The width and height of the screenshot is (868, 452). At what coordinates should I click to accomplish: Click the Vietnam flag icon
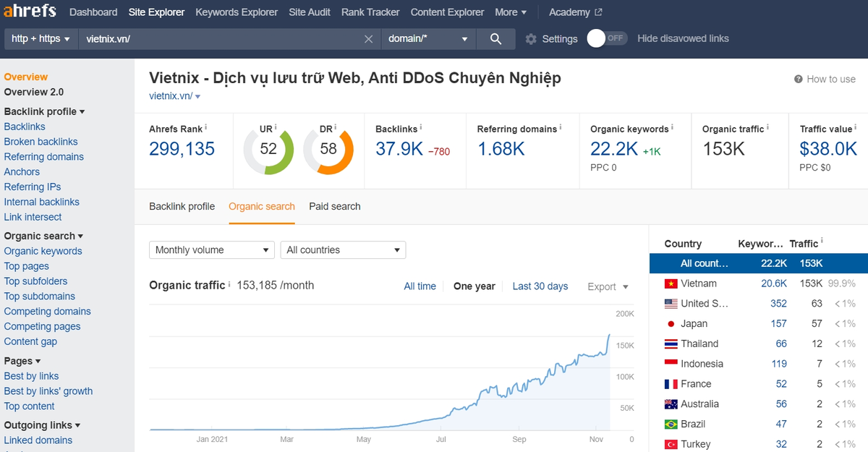pos(671,283)
